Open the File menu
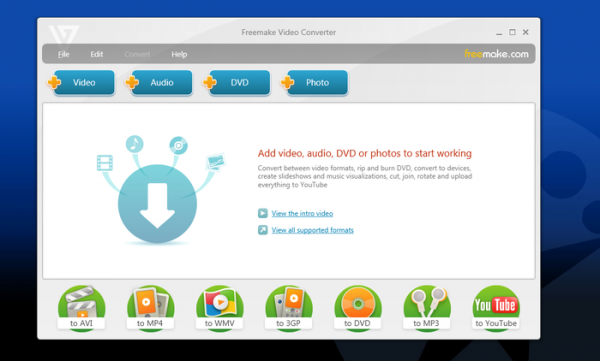 click(64, 54)
